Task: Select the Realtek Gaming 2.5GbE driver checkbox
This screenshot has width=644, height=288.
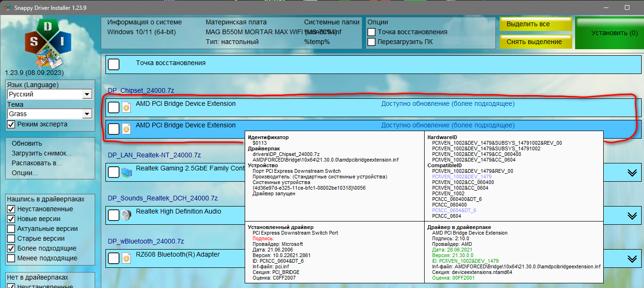Action: point(113,172)
